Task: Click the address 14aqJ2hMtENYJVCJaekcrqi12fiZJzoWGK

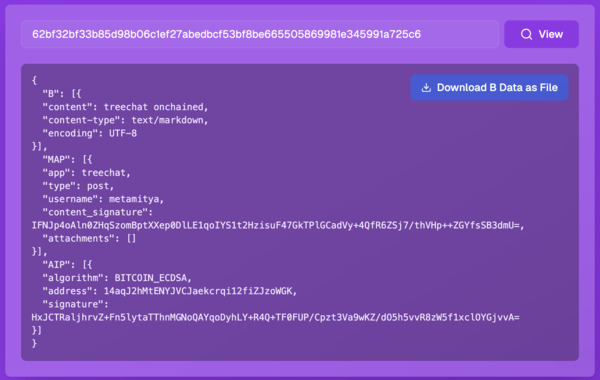Action: 198,291
